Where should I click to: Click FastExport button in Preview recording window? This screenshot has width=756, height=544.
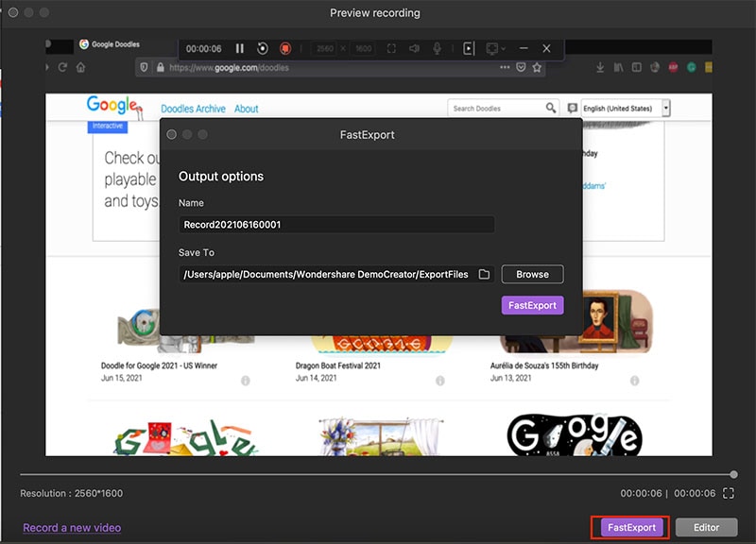(x=631, y=527)
